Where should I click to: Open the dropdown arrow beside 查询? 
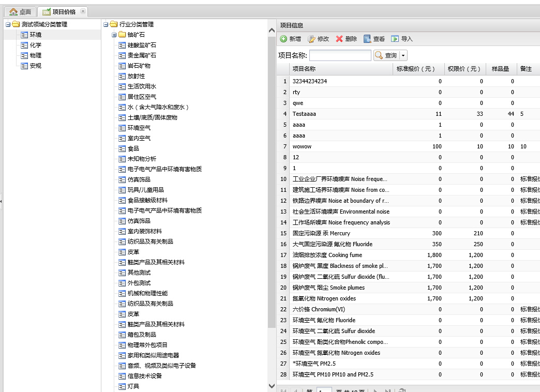403,55
